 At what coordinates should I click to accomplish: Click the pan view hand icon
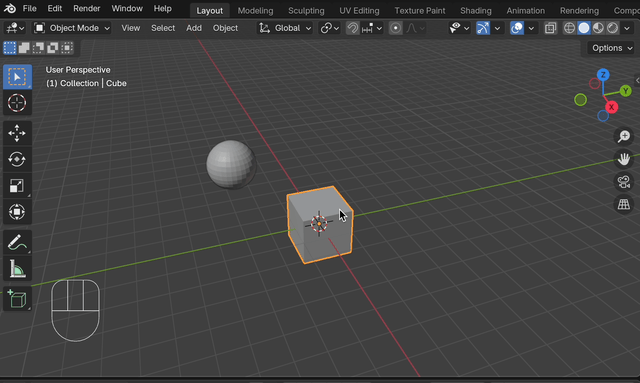(x=624, y=159)
